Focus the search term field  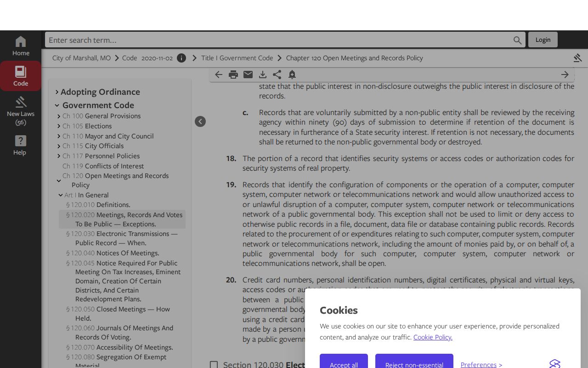279,40
